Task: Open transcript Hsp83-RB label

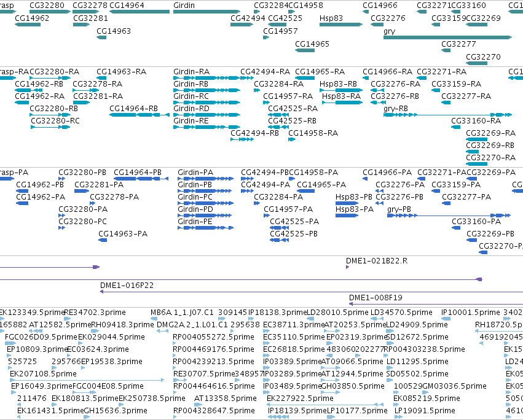Action: point(338,84)
